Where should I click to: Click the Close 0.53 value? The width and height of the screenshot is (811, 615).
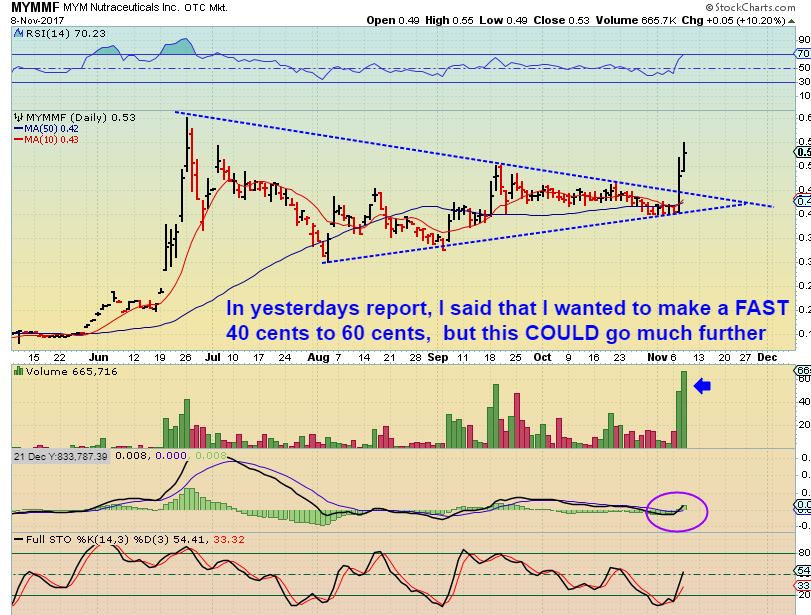561,21
